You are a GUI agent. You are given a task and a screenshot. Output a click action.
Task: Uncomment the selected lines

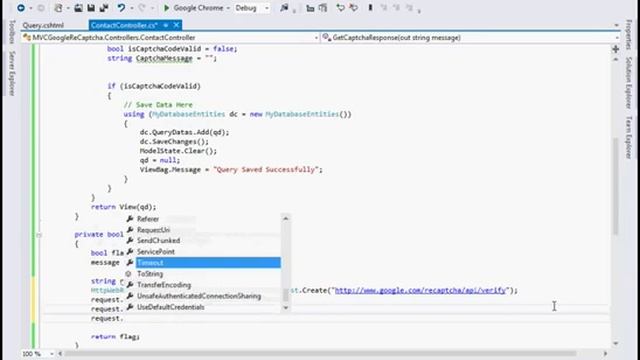[x=353, y=8]
